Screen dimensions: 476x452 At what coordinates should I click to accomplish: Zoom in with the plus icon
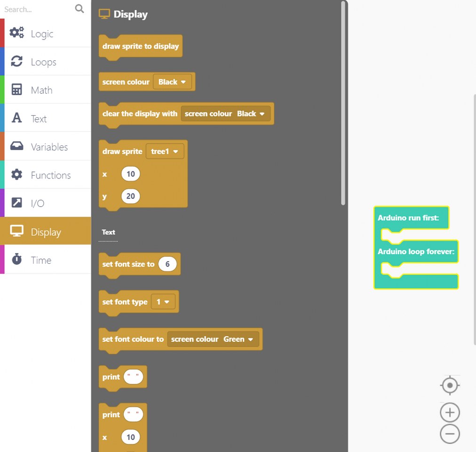(450, 412)
